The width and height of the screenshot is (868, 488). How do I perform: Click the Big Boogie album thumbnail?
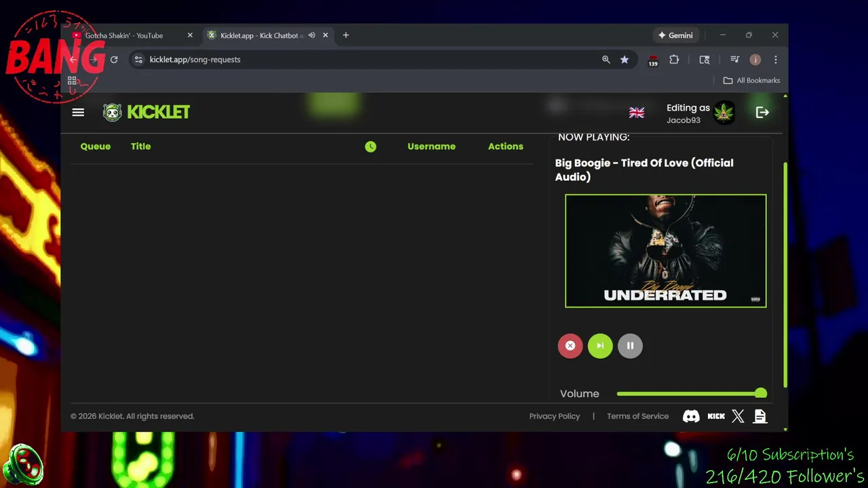tap(666, 251)
